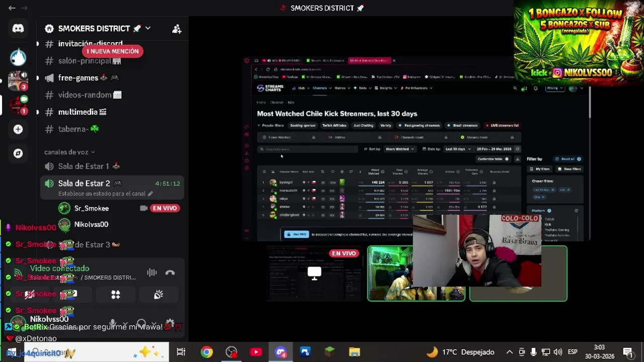The width and height of the screenshot is (644, 362).
Task: Switch to Discord on the taskbar
Action: [x=281, y=352]
